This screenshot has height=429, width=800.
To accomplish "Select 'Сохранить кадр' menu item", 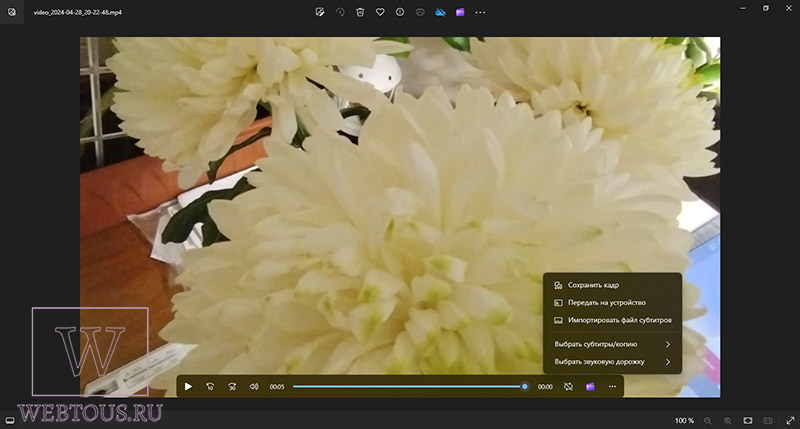I will point(612,285).
